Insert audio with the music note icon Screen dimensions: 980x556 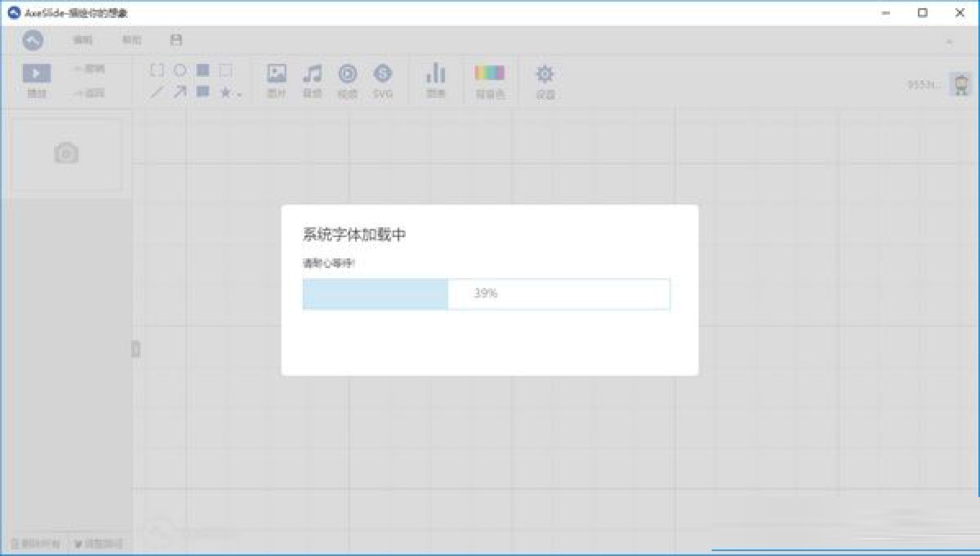312,81
